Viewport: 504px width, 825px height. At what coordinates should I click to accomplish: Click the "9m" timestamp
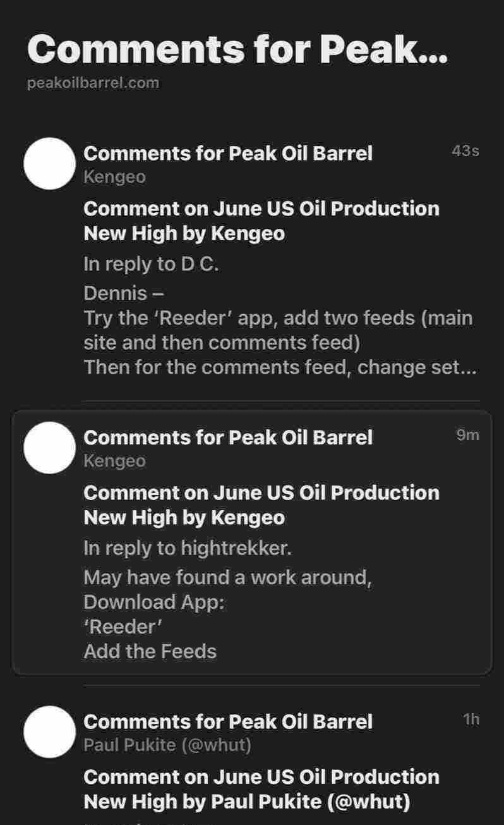pyautogui.click(x=467, y=435)
